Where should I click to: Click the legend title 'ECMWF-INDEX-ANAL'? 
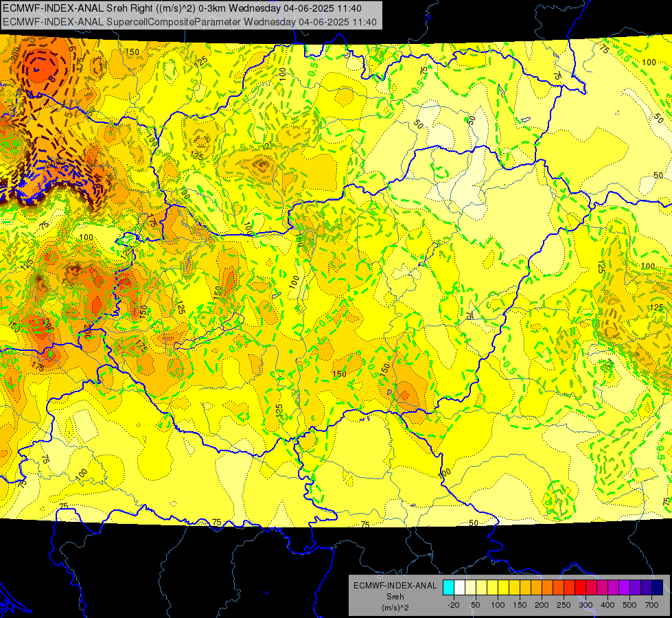tap(395, 586)
